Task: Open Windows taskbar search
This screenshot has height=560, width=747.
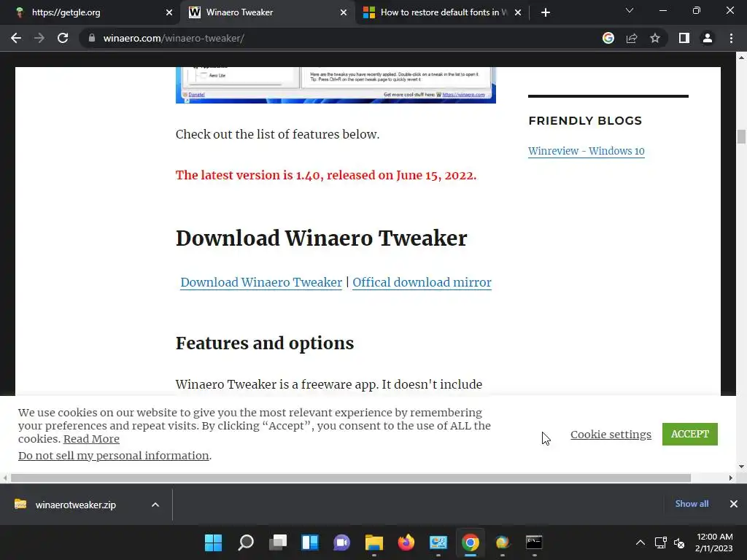Action: 246,542
